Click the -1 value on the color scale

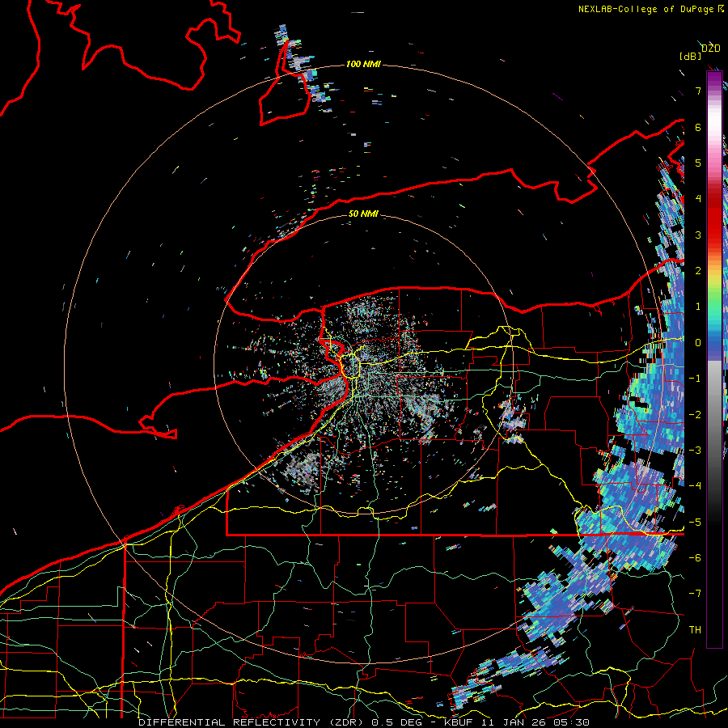pyautogui.click(x=695, y=379)
